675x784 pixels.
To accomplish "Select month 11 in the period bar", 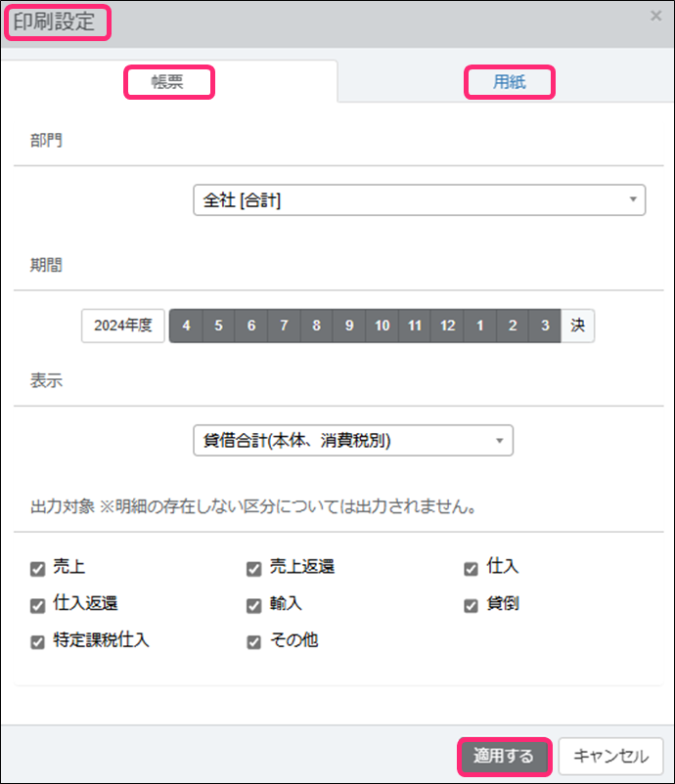I will (415, 326).
